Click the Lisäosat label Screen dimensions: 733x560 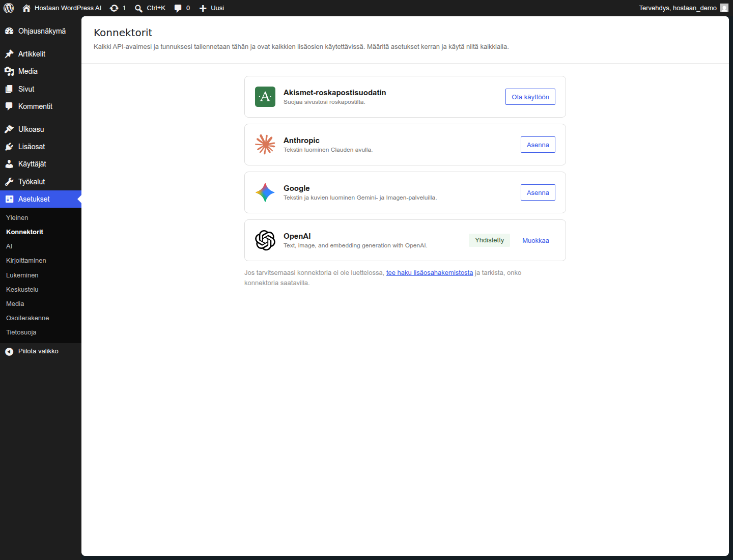coord(32,147)
